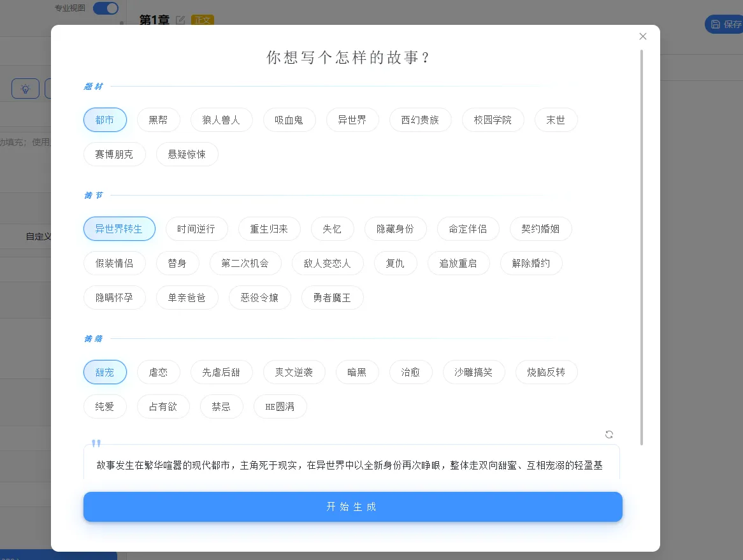The image size is (743, 560).
Task: Close the story setup dialog
Action: click(642, 36)
